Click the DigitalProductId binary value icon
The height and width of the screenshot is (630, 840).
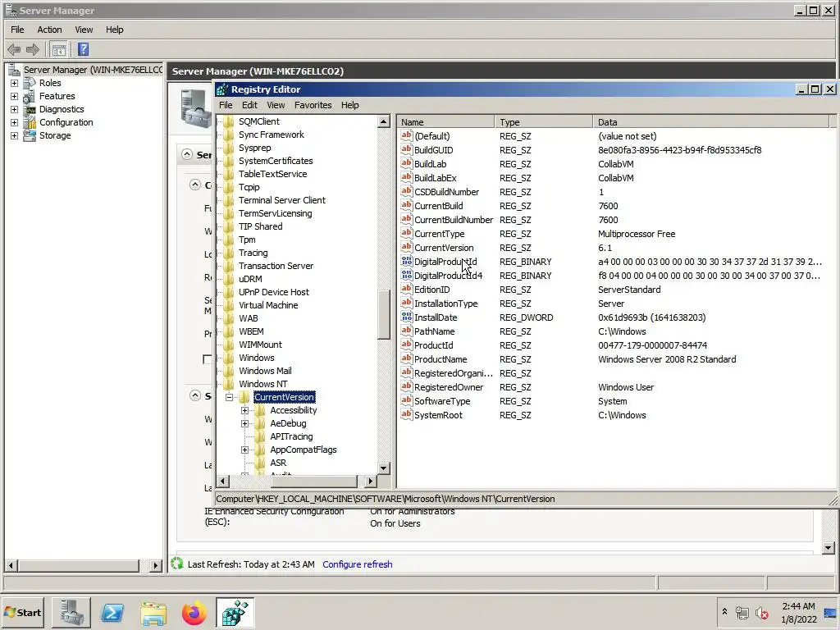click(407, 262)
